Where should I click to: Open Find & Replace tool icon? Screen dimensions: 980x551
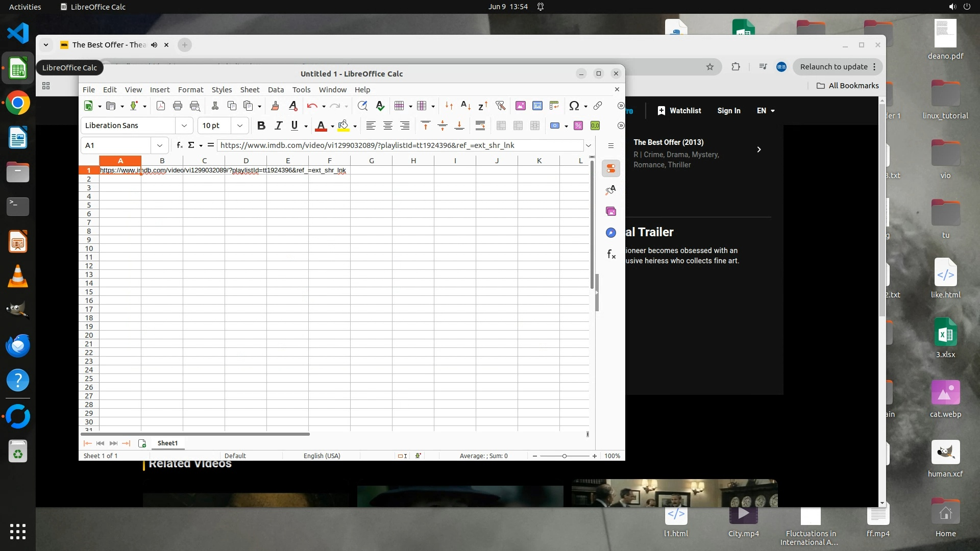coord(362,106)
